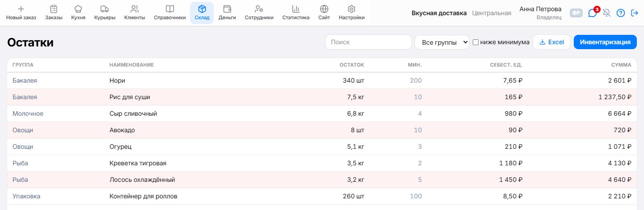Viewport: 644px width, 210px height.
Task: Select the Креветка тигровая item
Action: point(138,163)
